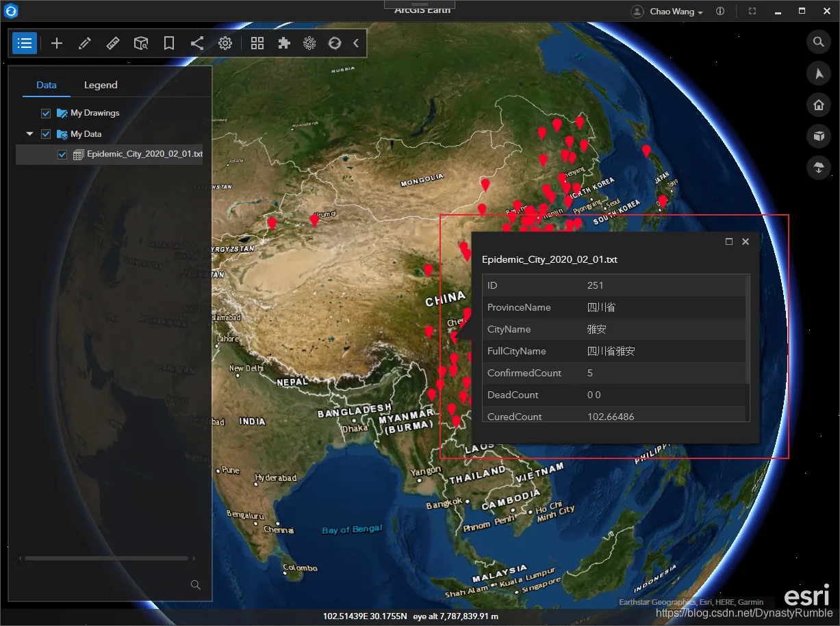Close the Epidemic_City attribute popup
The width and height of the screenshot is (840, 626).
746,242
